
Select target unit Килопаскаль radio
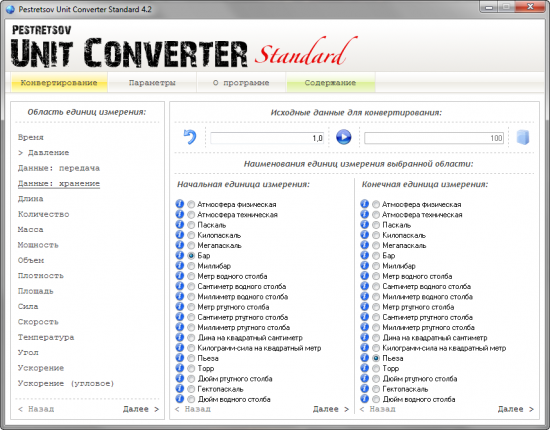pyautogui.click(x=376, y=235)
